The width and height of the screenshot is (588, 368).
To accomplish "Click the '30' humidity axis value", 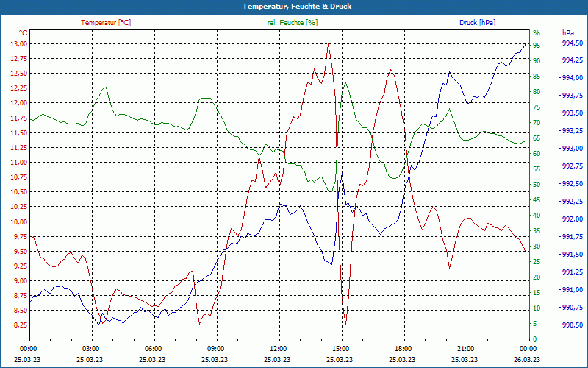I will [x=537, y=247].
